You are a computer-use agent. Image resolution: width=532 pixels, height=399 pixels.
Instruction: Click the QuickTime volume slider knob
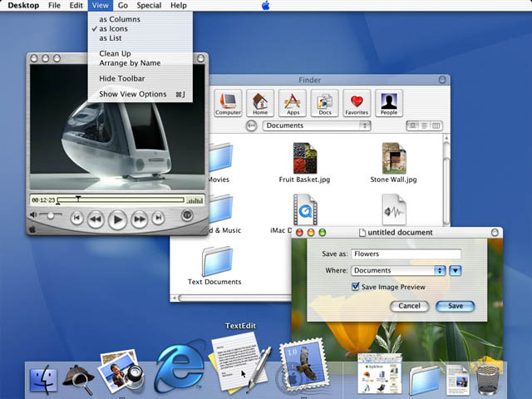click(50, 216)
